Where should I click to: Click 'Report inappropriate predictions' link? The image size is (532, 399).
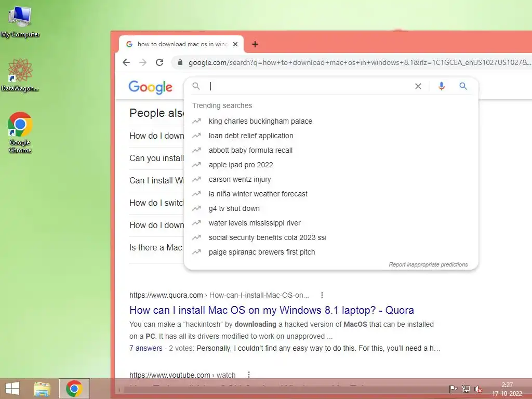(x=428, y=264)
